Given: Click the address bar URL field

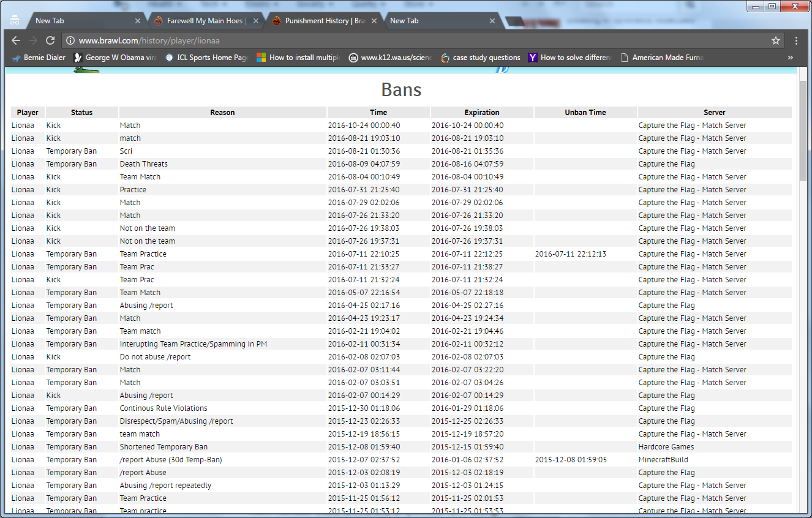Looking at the screenshot, I should [x=416, y=40].
